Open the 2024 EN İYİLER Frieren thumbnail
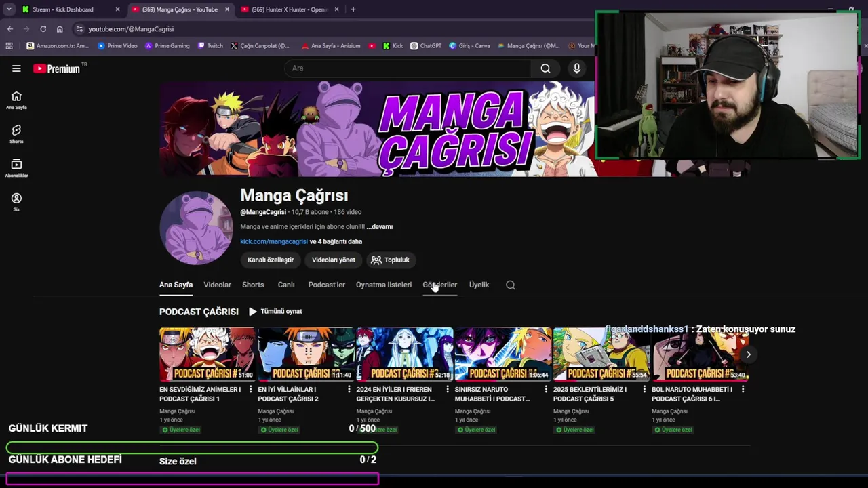 pyautogui.click(x=404, y=354)
